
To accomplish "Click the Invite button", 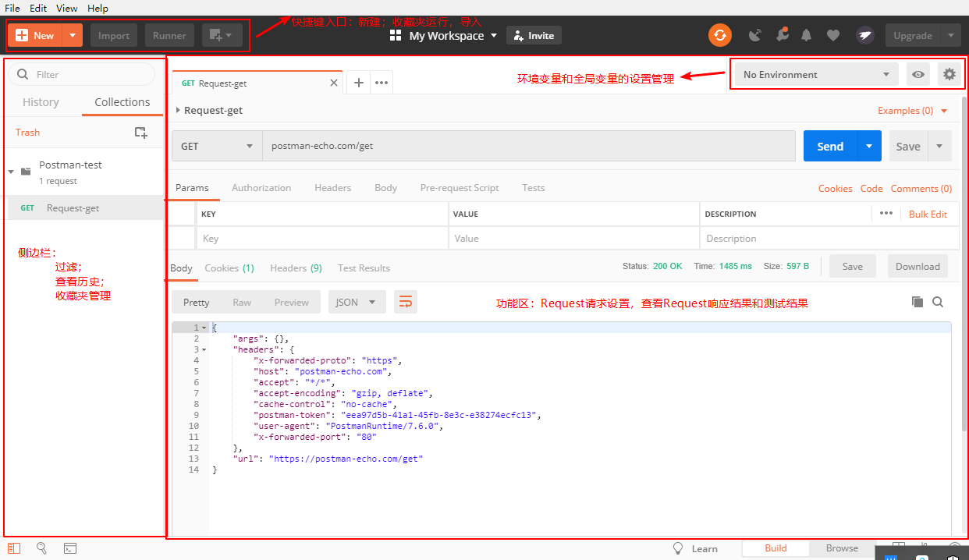I will [534, 35].
